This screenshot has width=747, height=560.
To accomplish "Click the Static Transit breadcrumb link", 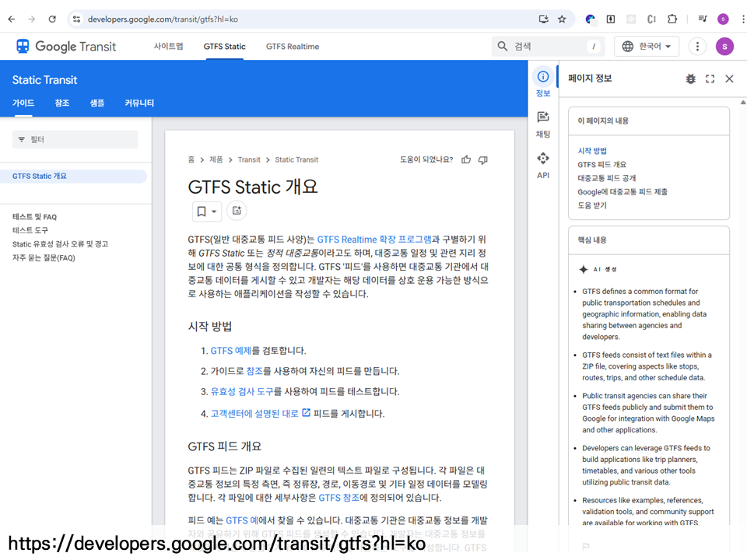I will tap(296, 159).
